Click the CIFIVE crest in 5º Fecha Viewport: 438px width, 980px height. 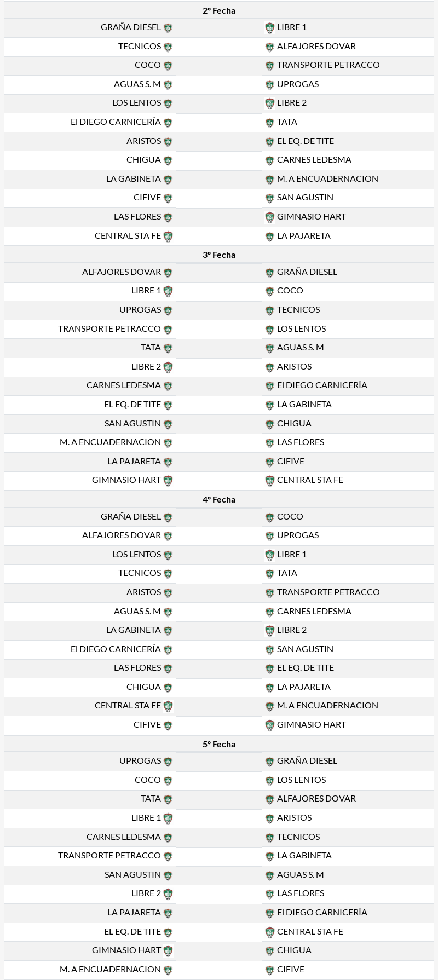click(269, 970)
